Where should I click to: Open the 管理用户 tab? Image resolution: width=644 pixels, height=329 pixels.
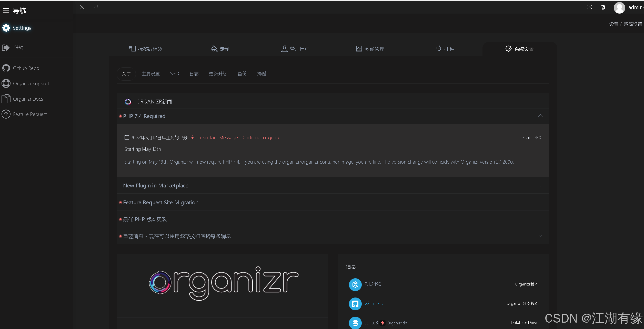pos(295,49)
